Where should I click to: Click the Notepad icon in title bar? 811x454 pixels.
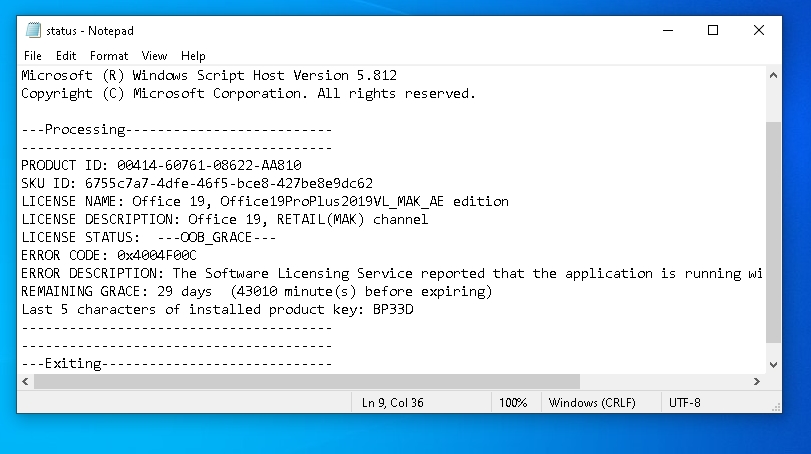pos(33,30)
